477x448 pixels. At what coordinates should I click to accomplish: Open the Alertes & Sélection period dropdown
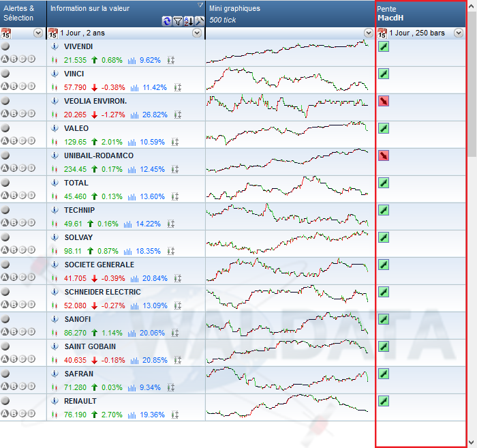coord(38,33)
